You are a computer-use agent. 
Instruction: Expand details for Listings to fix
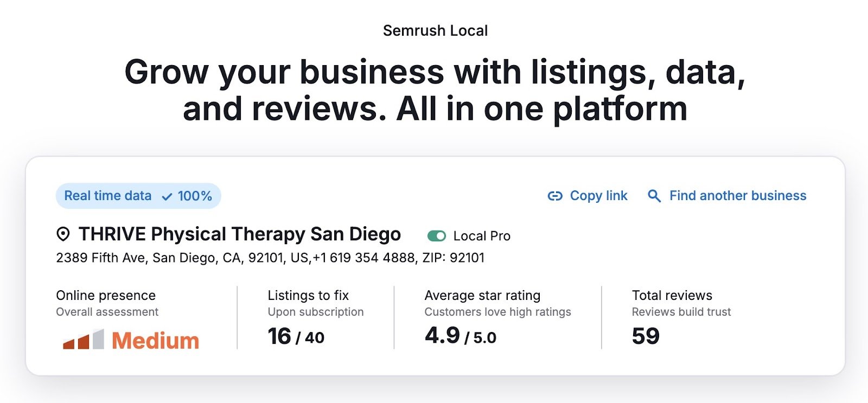click(308, 295)
